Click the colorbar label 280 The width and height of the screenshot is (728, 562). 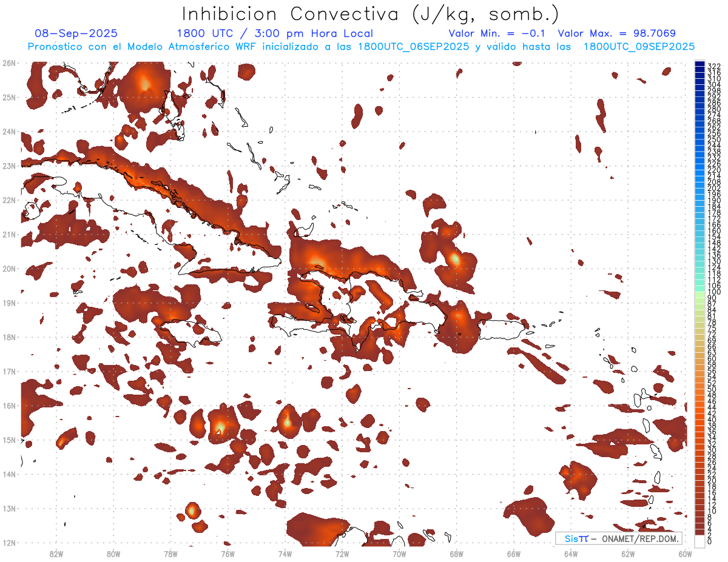point(714,109)
